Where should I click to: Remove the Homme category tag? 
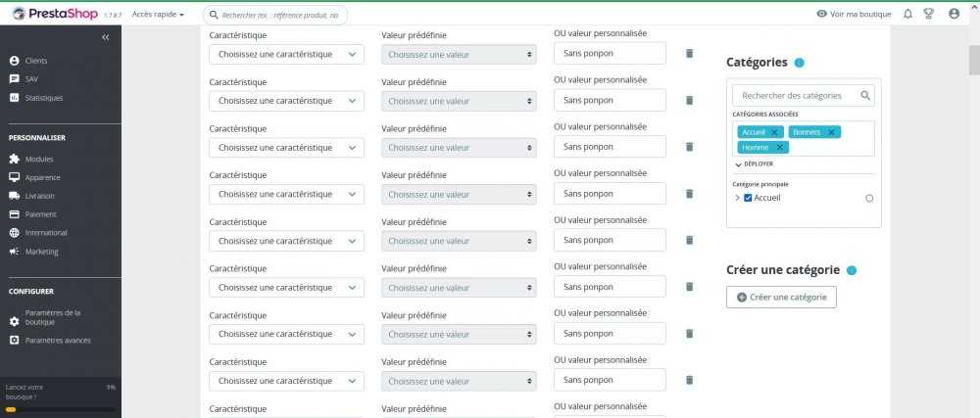[780, 147]
